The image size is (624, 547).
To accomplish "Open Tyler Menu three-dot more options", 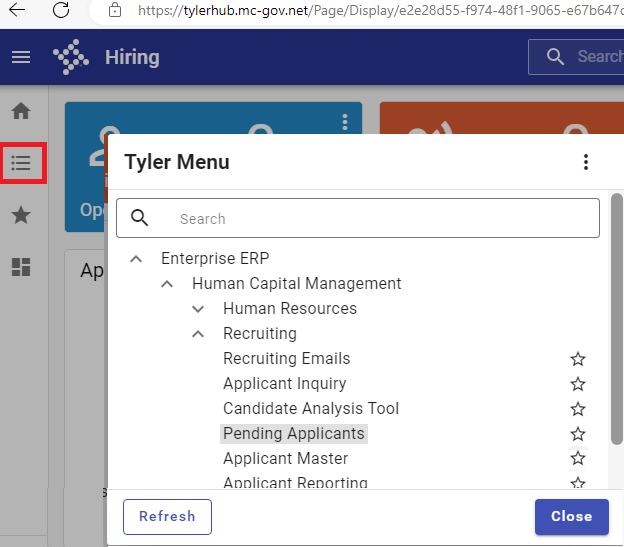I will 586,162.
